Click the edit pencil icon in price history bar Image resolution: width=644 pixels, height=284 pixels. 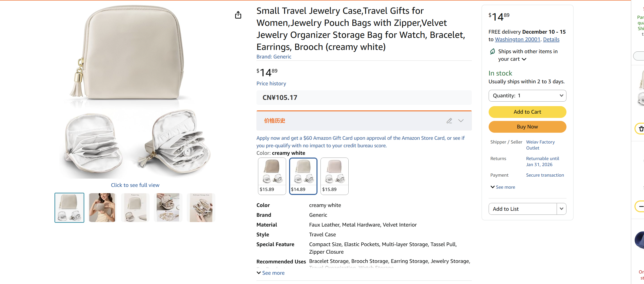coord(449,121)
